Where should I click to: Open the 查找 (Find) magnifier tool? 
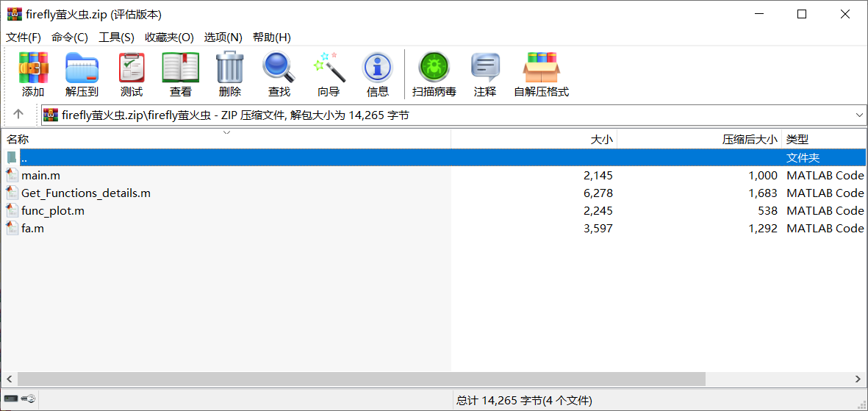pyautogui.click(x=279, y=68)
